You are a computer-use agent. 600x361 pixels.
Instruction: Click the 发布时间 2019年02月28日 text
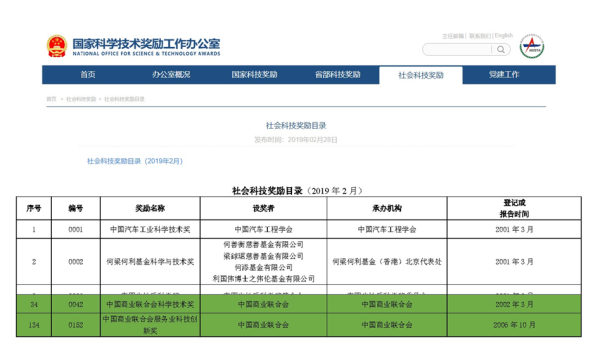point(296,140)
